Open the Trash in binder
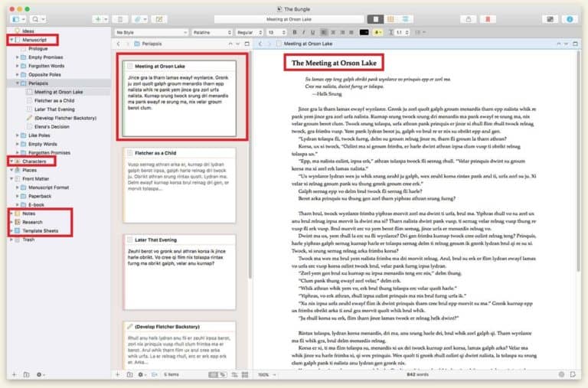588x388 pixels. [28, 240]
